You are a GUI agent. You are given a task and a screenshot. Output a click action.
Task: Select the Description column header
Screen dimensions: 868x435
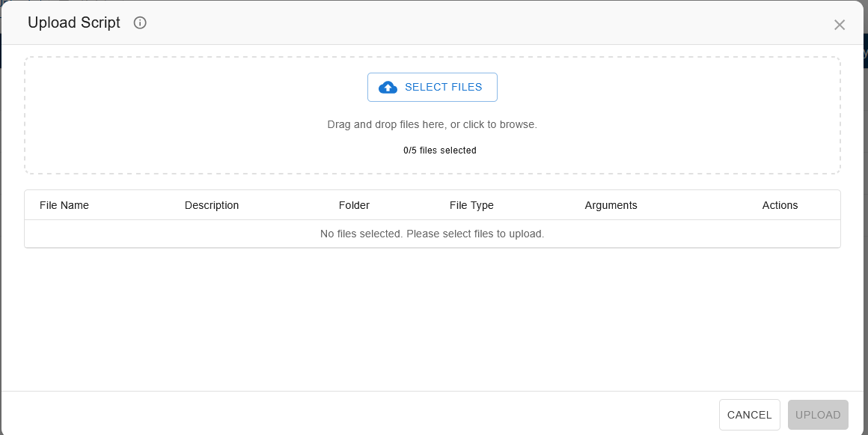point(212,205)
